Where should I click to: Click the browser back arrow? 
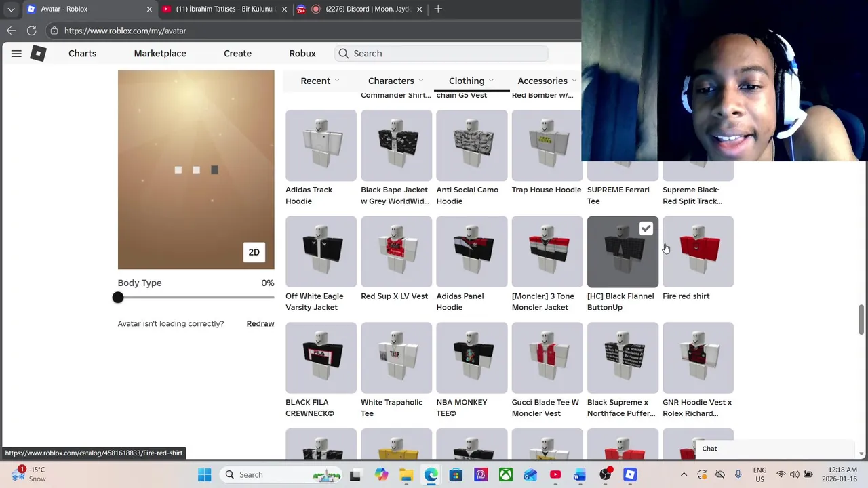(x=11, y=30)
